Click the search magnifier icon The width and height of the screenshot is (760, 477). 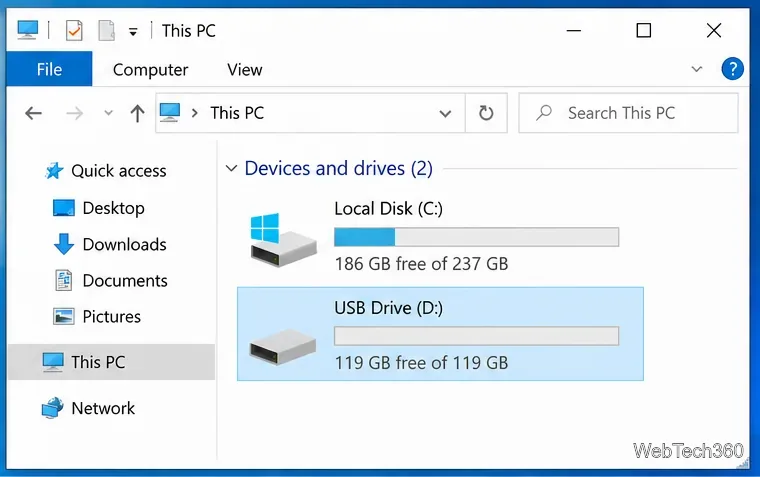[544, 113]
